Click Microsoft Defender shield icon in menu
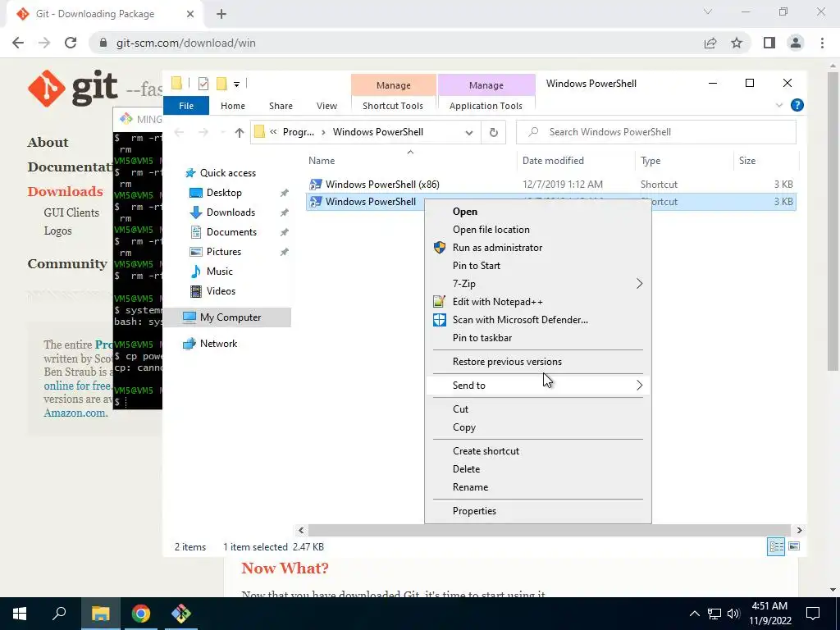 [440, 320]
